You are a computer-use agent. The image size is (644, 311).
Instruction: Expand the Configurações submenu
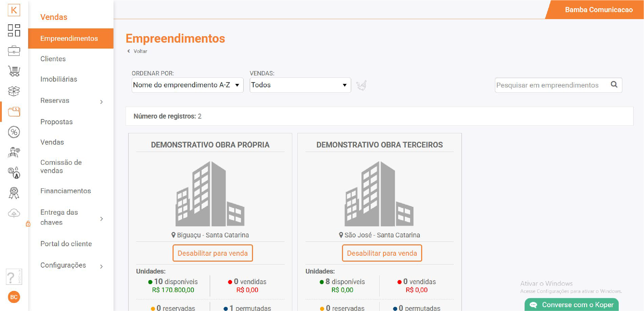pos(101,266)
